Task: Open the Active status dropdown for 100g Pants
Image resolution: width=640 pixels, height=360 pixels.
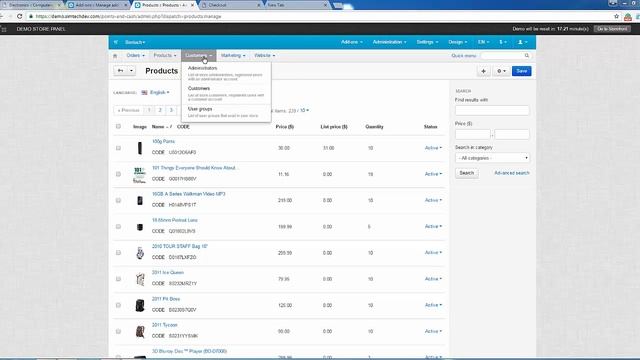Action: click(433, 148)
